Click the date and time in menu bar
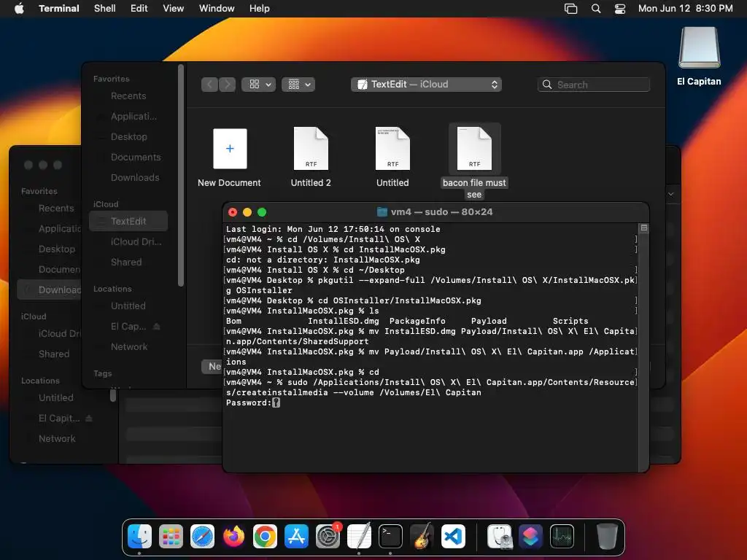747x560 pixels. click(685, 8)
